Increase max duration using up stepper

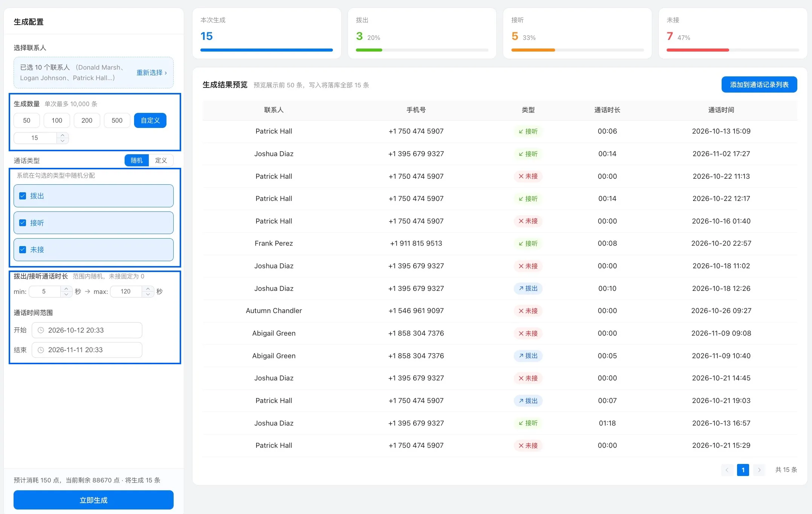pyautogui.click(x=148, y=289)
